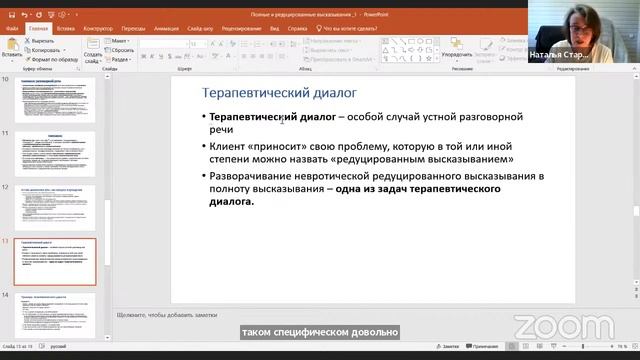Undo the last action
The image size is (640, 360).
24,15
